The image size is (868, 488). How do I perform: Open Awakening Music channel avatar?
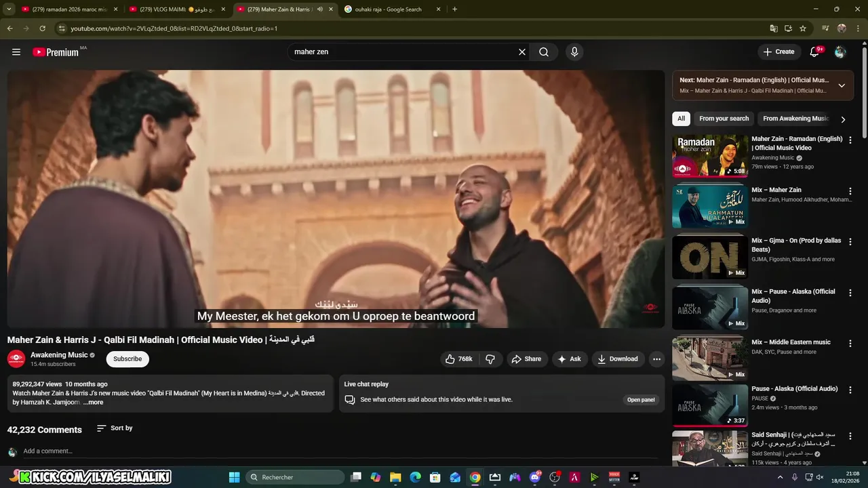[x=16, y=359]
